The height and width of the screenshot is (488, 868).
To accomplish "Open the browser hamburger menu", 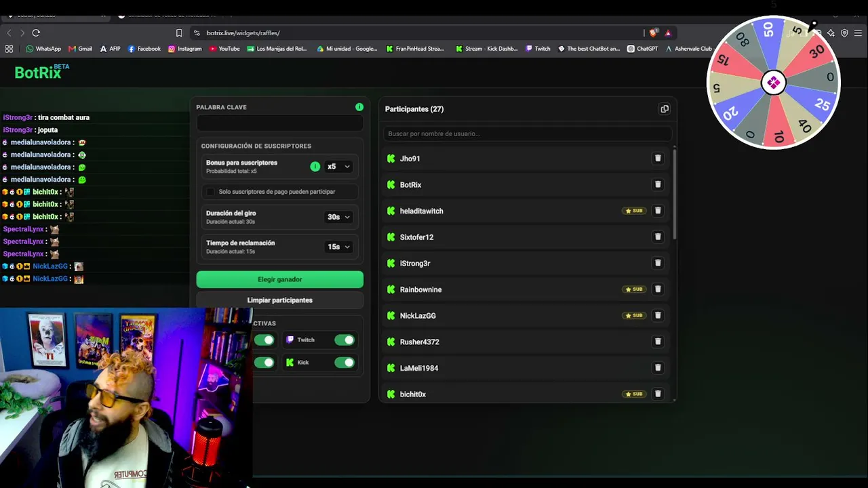I will [858, 33].
